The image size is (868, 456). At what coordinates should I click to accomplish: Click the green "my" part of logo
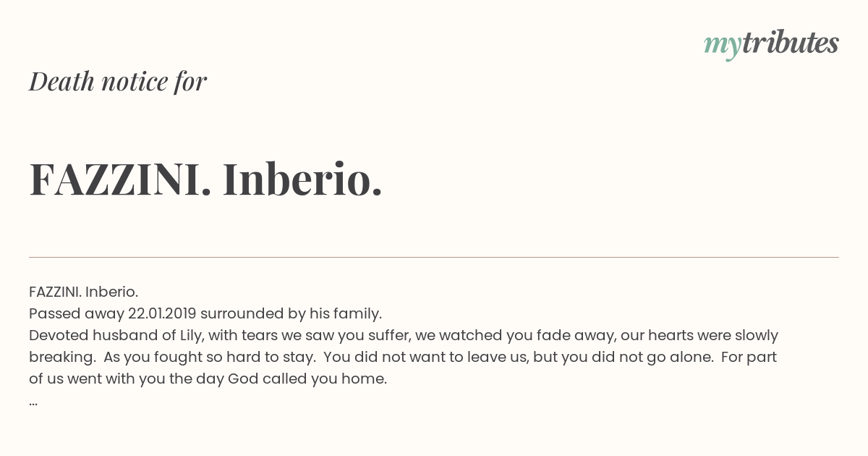pos(723,46)
